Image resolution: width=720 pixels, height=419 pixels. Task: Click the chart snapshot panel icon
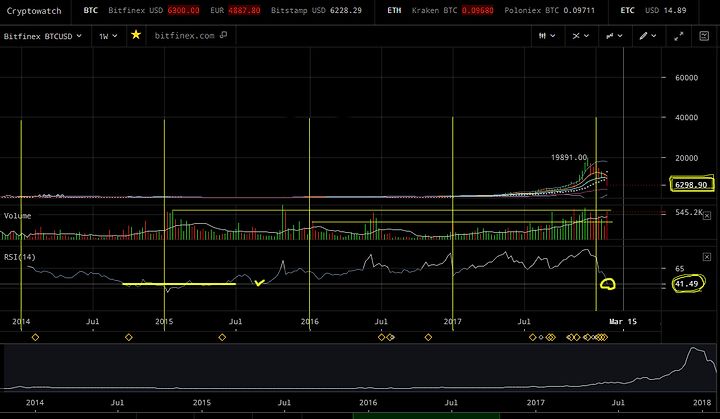coord(704,36)
